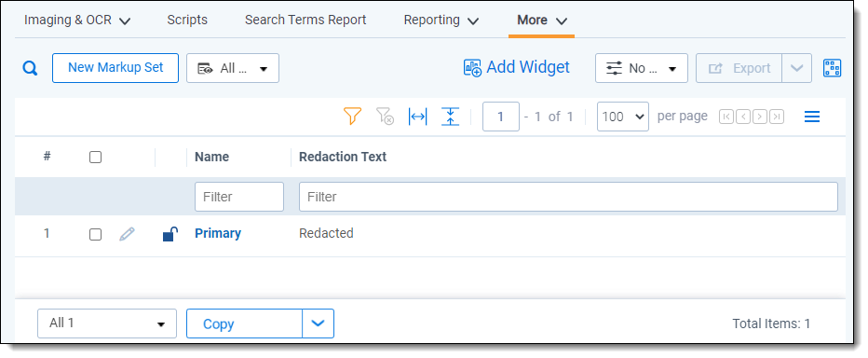Open the All 1 selection dropdown
868x358 pixels.
coord(107,324)
